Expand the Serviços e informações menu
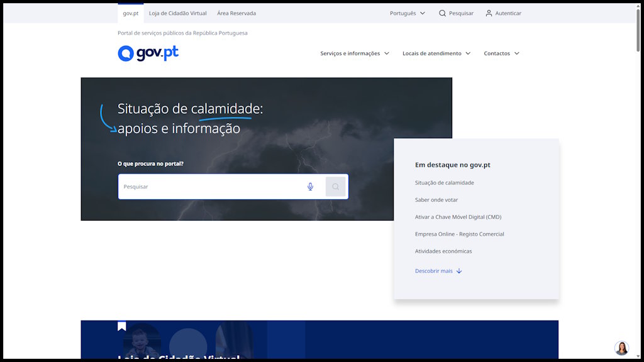Image resolution: width=644 pixels, height=362 pixels. [x=355, y=53]
